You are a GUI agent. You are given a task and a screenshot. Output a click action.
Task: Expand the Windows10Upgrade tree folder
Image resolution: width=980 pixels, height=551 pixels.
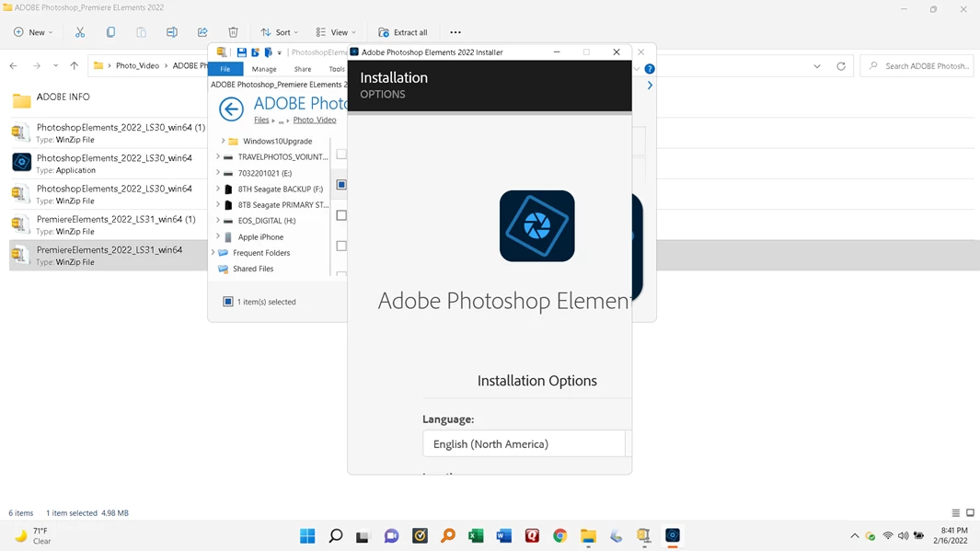[223, 141]
